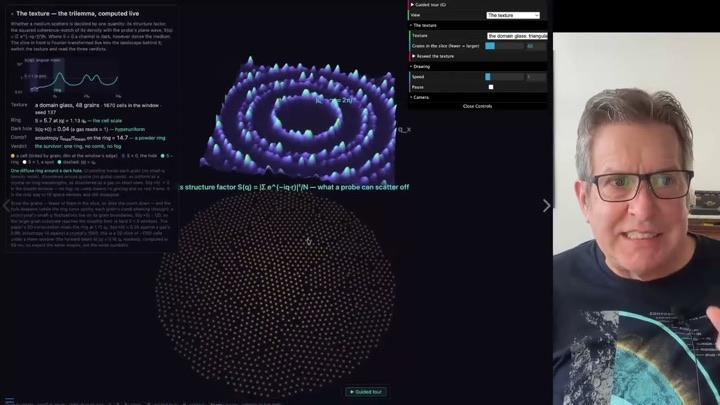Click 'Close Controls' at panel bottom

click(x=478, y=106)
